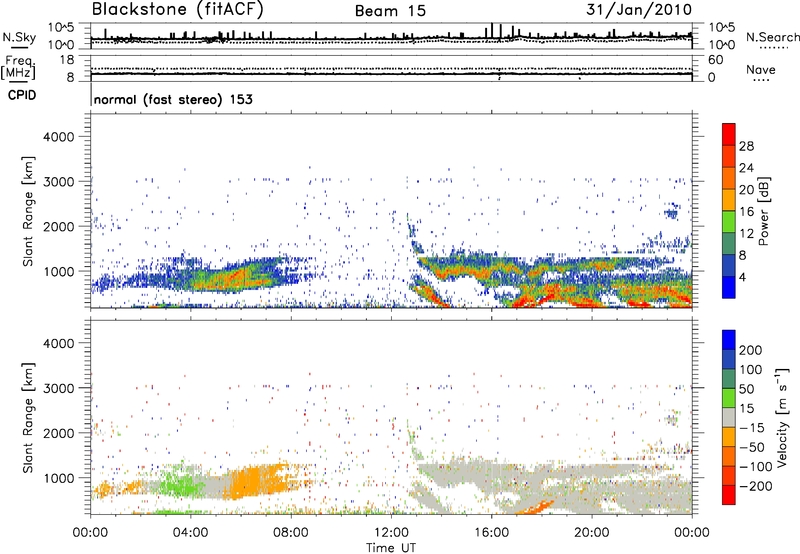The height and width of the screenshot is (554, 800).
Task: Click the power panel "Slant Range [km]" label
Action: click(x=28, y=211)
